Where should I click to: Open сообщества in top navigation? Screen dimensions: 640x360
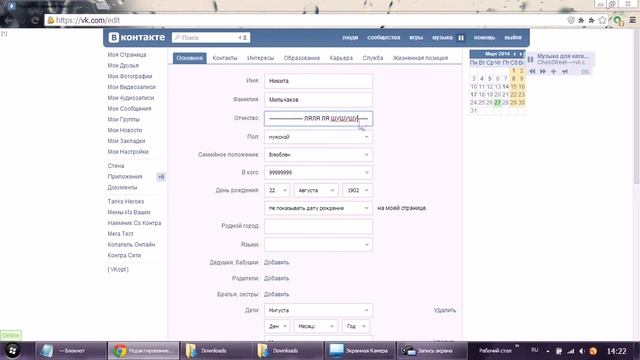click(x=383, y=38)
